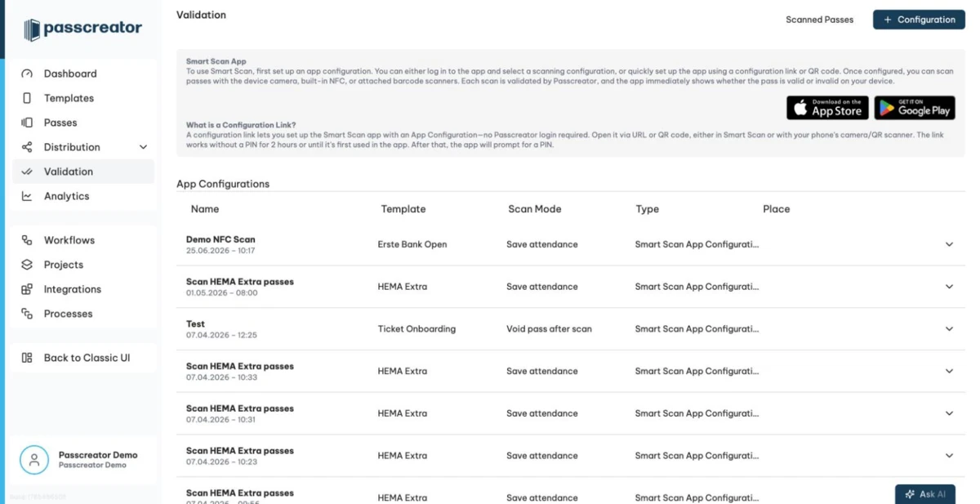This screenshot has height=504, width=980.
Task: Click the Integrations icon
Action: 27,289
